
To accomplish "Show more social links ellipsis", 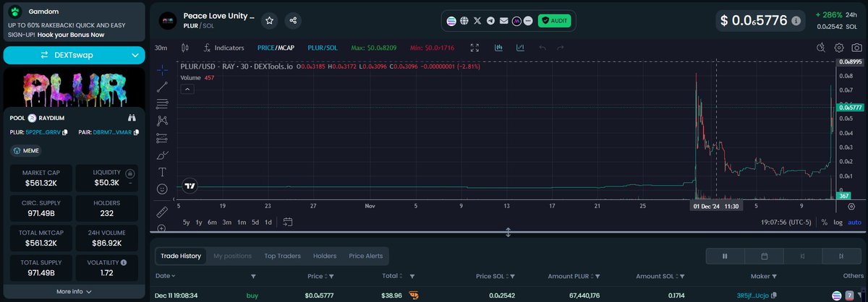I will 528,21.
